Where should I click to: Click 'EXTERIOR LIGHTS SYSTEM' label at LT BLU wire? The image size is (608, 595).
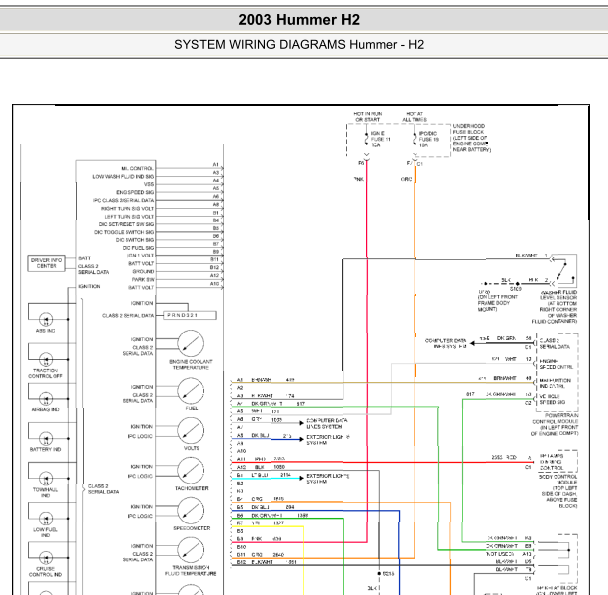click(x=328, y=479)
